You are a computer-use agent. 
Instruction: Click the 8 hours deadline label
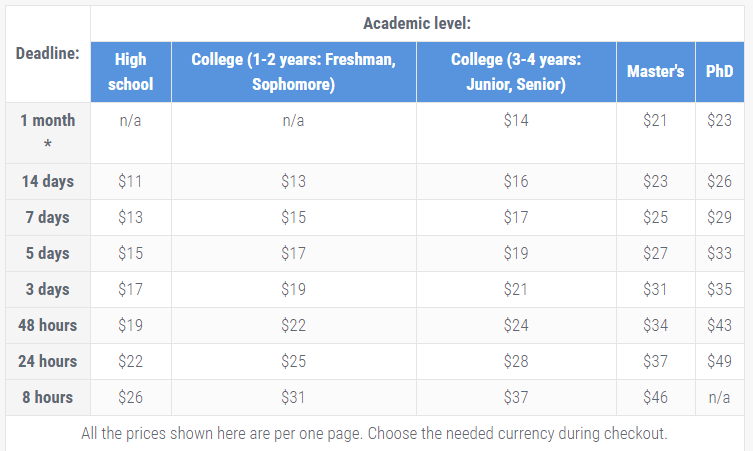[48, 398]
